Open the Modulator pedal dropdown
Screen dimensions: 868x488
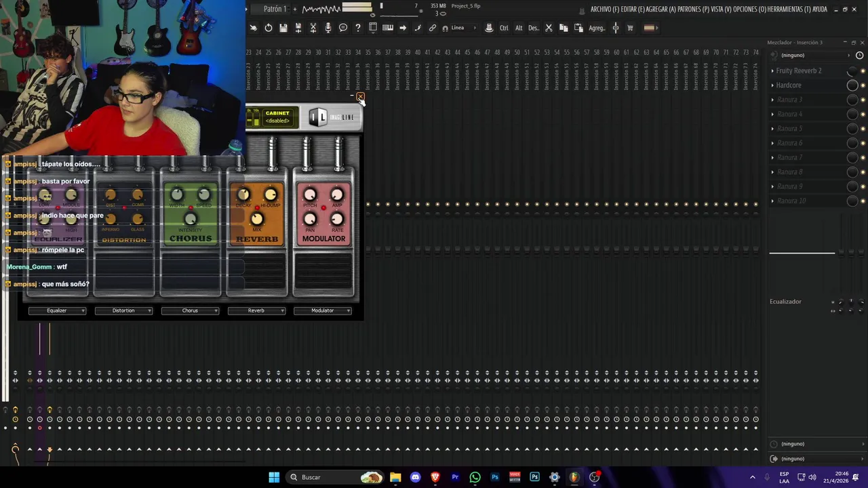(x=323, y=310)
